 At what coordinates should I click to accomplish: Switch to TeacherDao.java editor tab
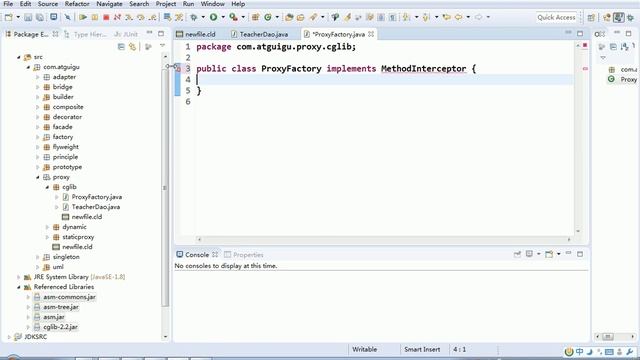(x=260, y=34)
